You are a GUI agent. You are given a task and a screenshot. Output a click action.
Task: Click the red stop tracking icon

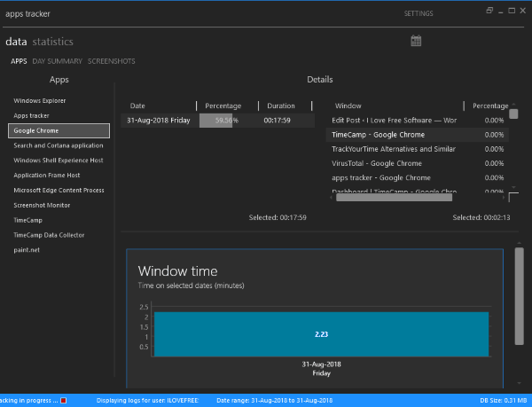[x=63, y=400]
